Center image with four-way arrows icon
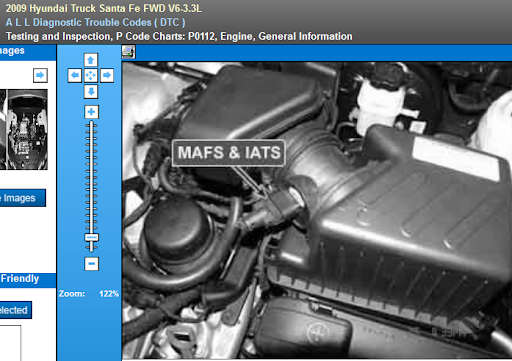Image resolution: width=512 pixels, height=361 pixels. click(x=91, y=75)
